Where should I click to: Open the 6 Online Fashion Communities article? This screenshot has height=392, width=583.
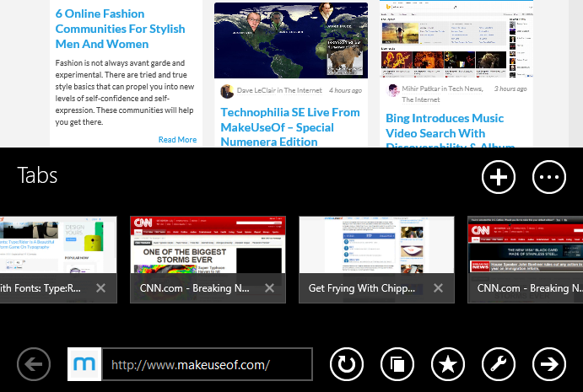pyautogui.click(x=120, y=29)
